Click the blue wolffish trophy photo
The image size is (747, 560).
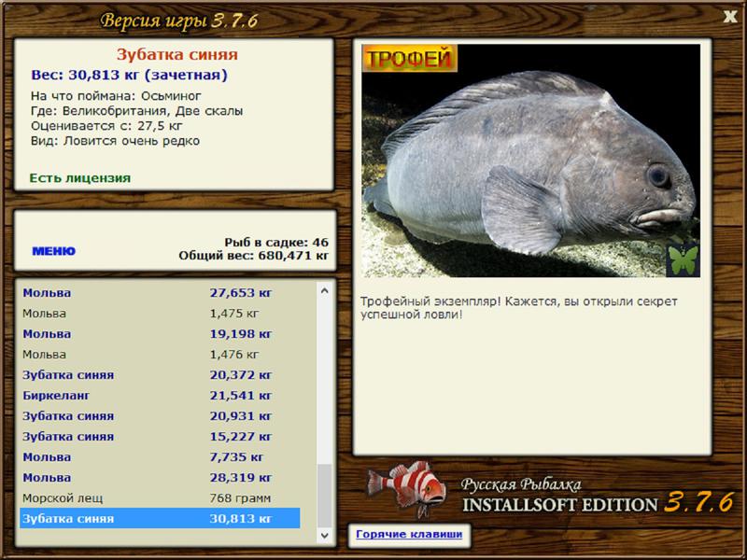[530, 161]
